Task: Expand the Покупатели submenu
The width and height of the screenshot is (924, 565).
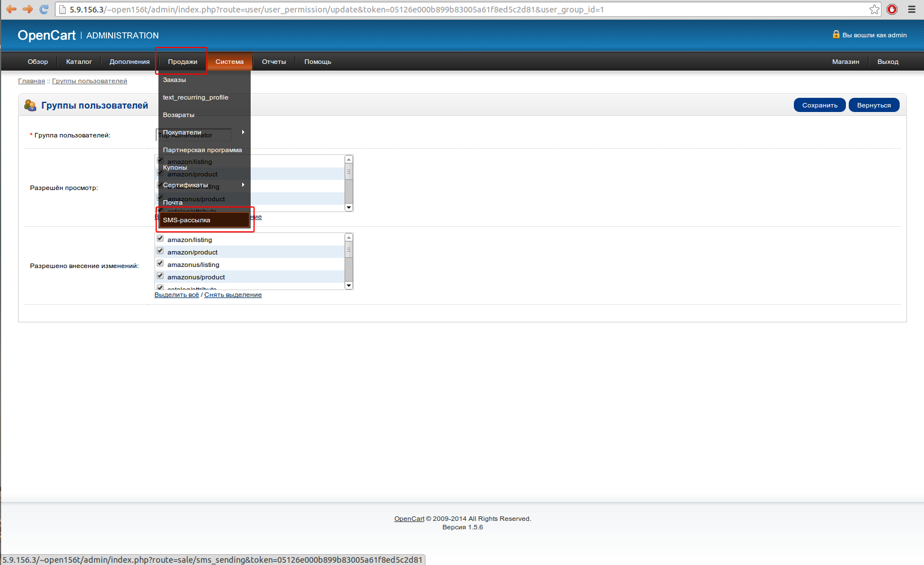Action: (x=204, y=132)
